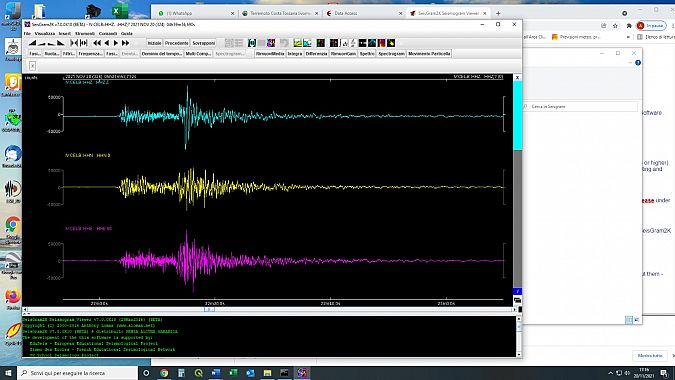Click the fast rewind double-arrow icon
Image resolution: width=675 pixels, height=380 pixels.
tap(97, 43)
